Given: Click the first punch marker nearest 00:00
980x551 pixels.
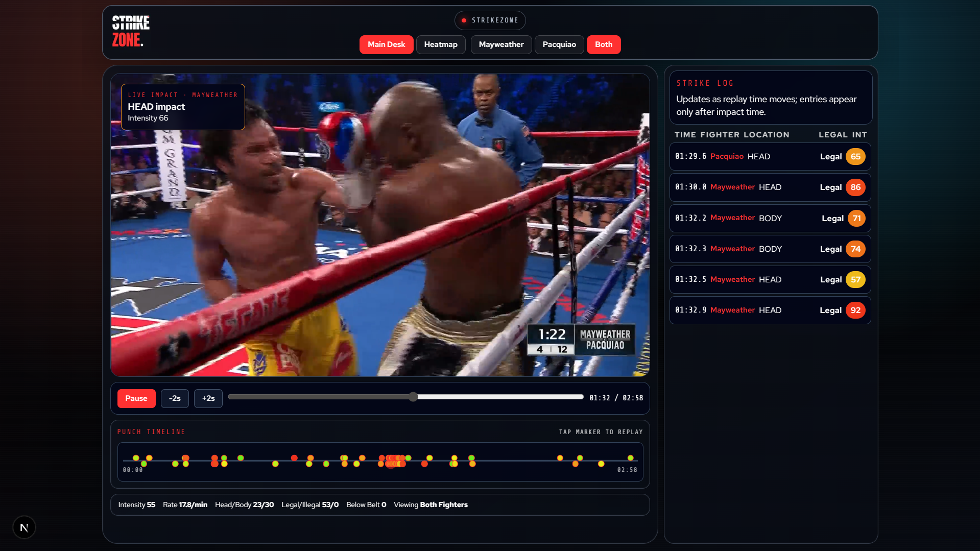Looking at the screenshot, I should (136, 458).
